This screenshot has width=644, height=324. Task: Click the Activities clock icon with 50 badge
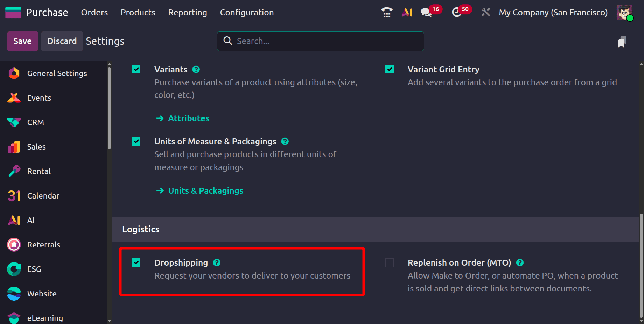point(457,12)
